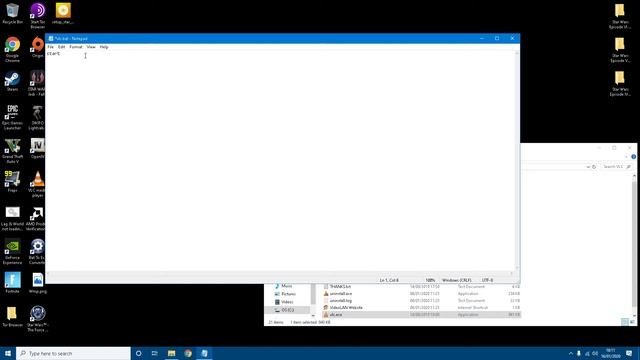Select Music in Explorer navigation pane
The image size is (640, 360).
(x=283, y=286)
